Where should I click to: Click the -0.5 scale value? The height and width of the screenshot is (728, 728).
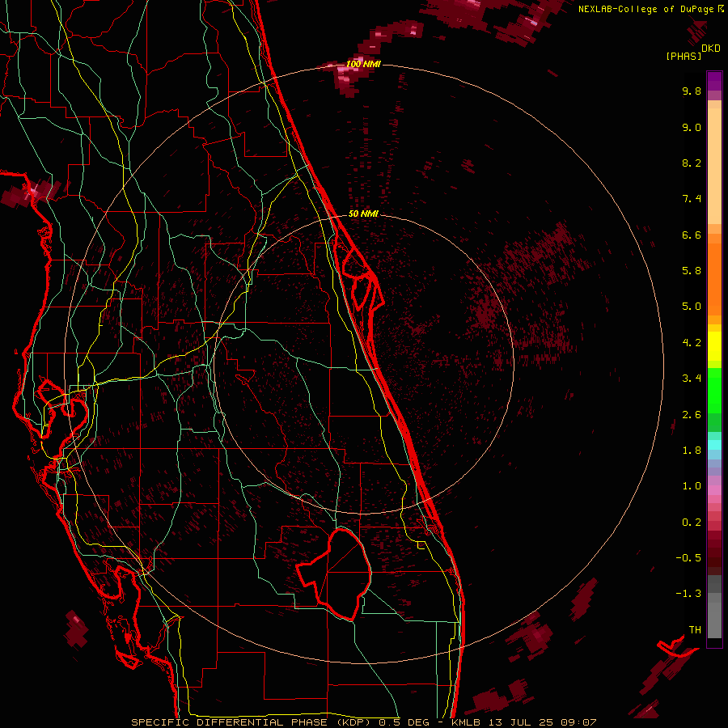click(x=688, y=558)
